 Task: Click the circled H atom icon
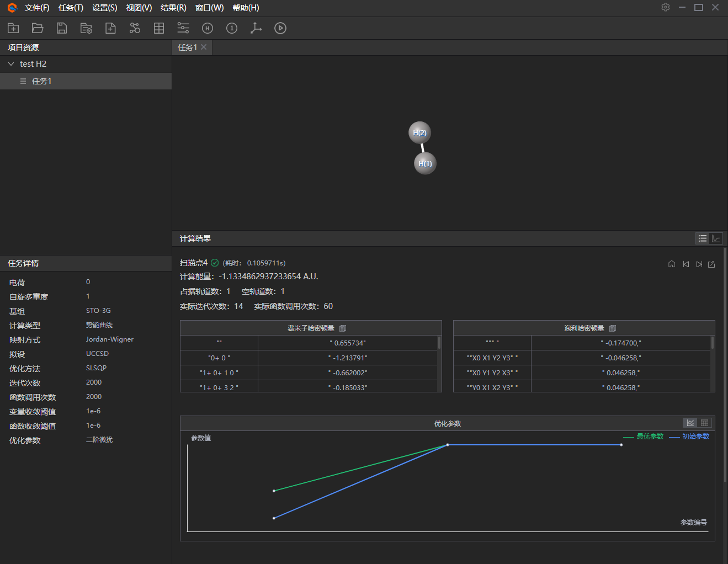(x=208, y=28)
